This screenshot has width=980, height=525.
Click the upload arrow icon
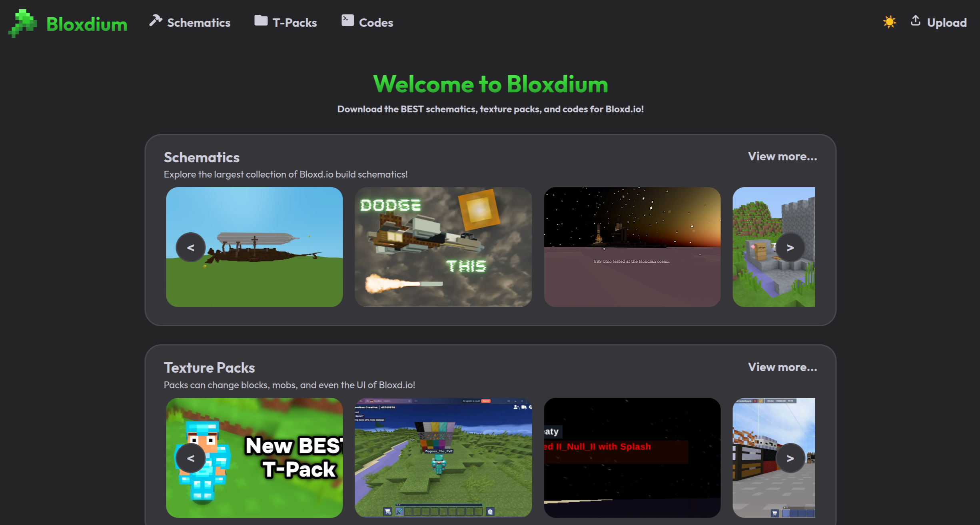tap(915, 20)
